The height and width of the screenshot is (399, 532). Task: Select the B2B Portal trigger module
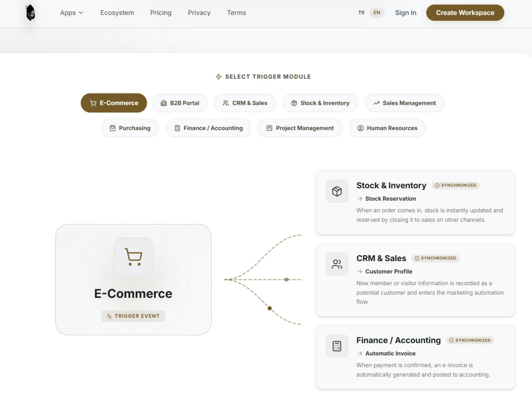(x=180, y=103)
